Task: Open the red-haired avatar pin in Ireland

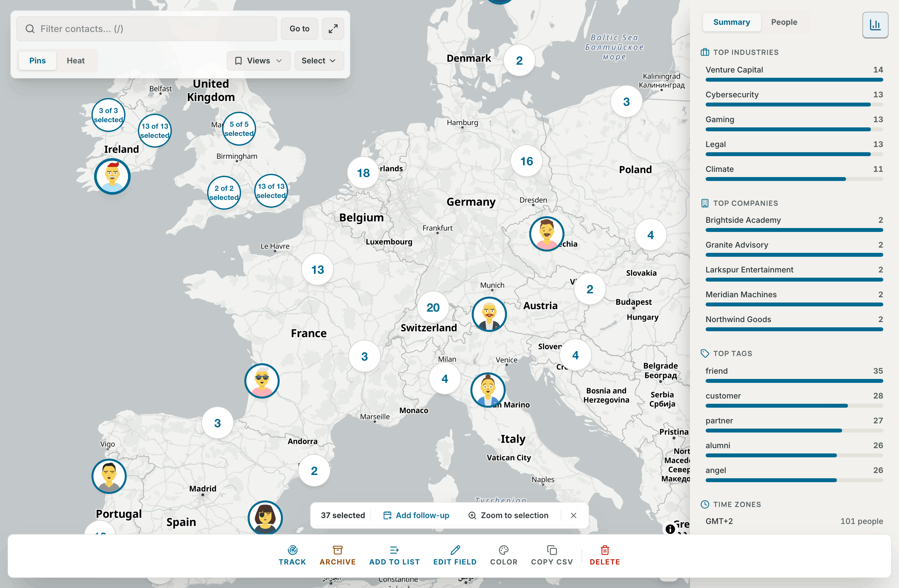Action: tap(112, 176)
